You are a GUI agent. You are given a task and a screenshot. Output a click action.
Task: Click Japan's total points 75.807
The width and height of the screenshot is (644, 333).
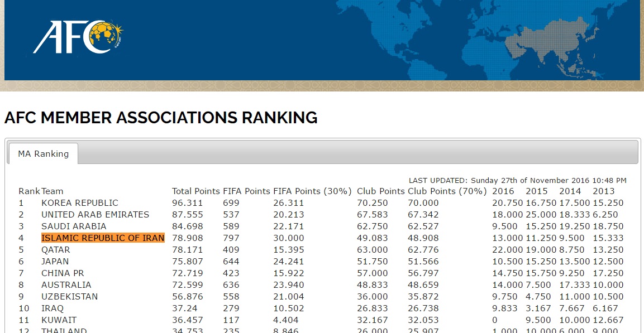(187, 261)
